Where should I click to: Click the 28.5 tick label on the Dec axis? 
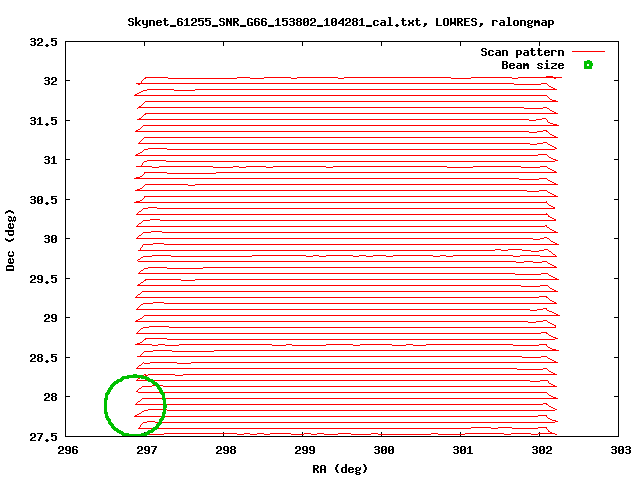pos(43,358)
